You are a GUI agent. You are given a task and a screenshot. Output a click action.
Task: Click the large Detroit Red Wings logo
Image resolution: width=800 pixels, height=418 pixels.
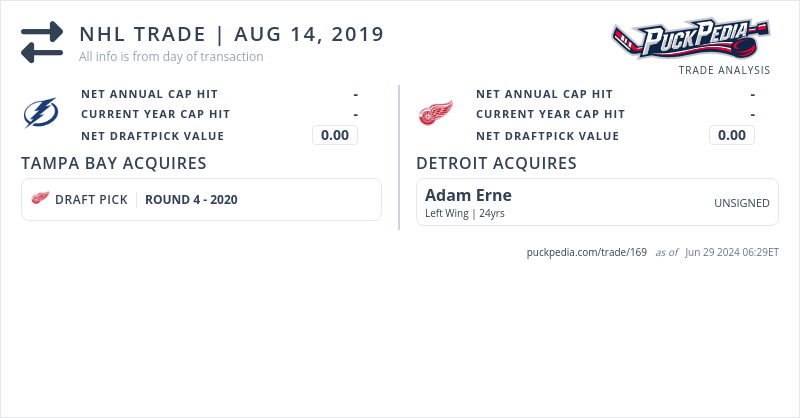pos(435,114)
